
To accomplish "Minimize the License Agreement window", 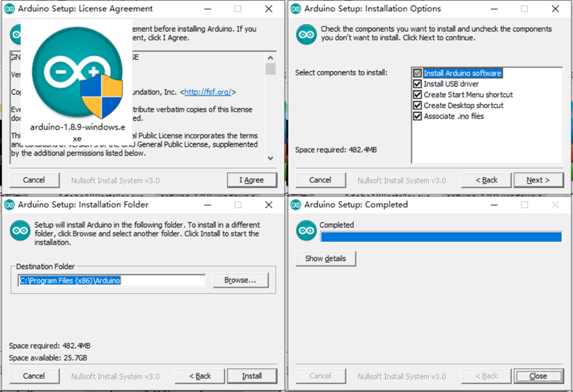I will click(208, 9).
